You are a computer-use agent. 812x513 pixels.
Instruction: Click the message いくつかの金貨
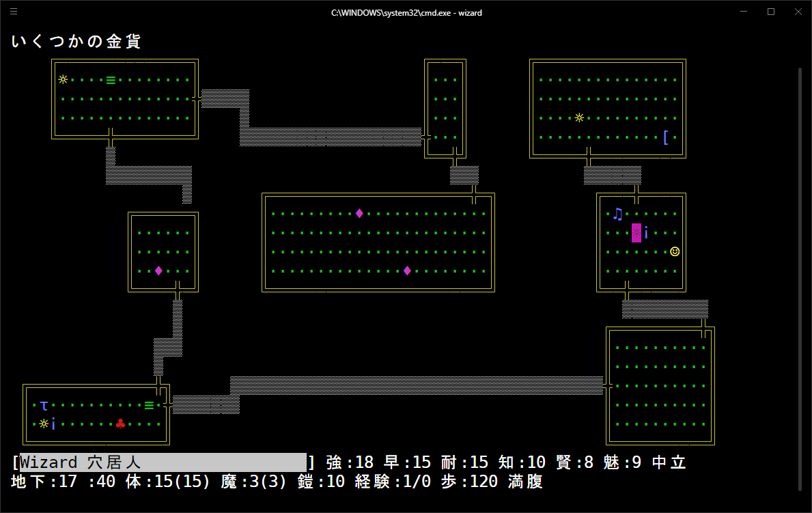[x=76, y=42]
